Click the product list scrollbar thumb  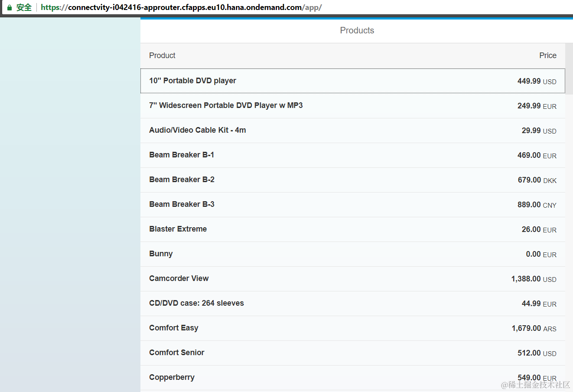pyautogui.click(x=569, y=69)
